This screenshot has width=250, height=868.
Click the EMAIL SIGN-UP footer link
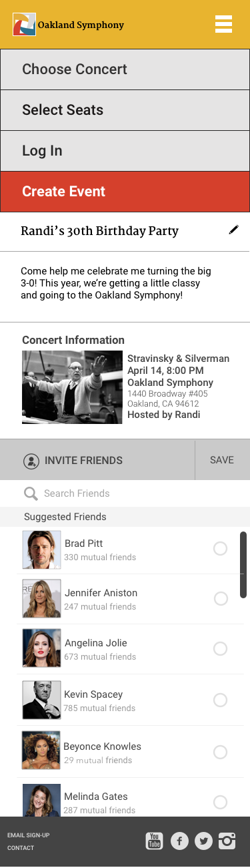point(29,835)
